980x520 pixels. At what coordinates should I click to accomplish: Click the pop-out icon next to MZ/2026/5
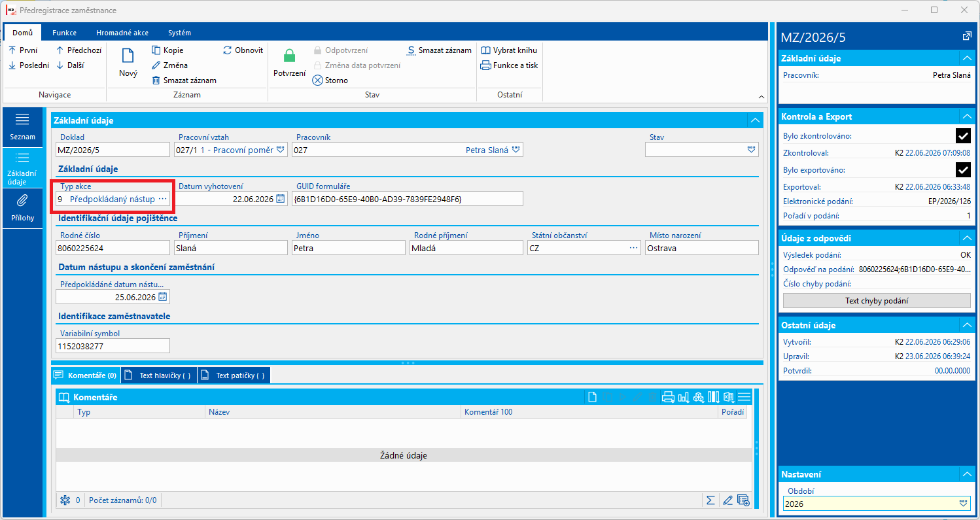[x=967, y=37]
